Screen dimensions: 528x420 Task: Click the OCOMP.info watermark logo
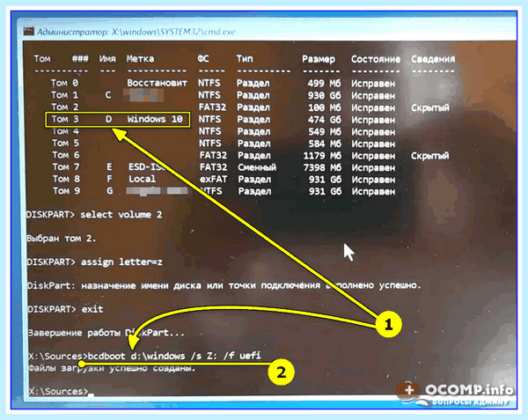455,394
